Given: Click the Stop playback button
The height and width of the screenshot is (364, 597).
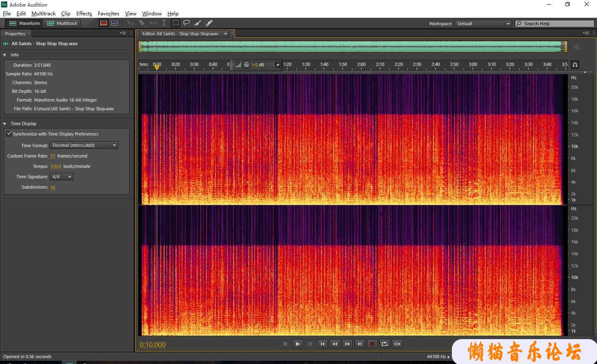Looking at the screenshot, I should pos(285,344).
